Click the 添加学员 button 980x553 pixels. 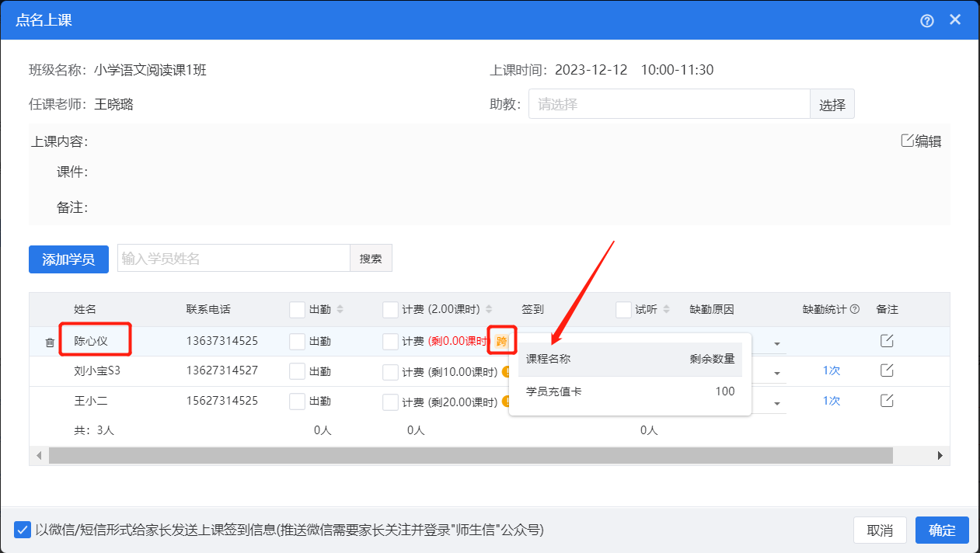point(68,259)
